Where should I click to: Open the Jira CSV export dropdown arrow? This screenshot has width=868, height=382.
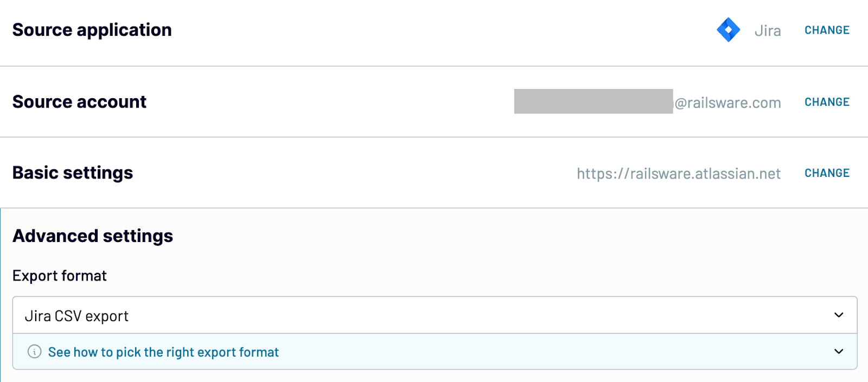tap(839, 315)
